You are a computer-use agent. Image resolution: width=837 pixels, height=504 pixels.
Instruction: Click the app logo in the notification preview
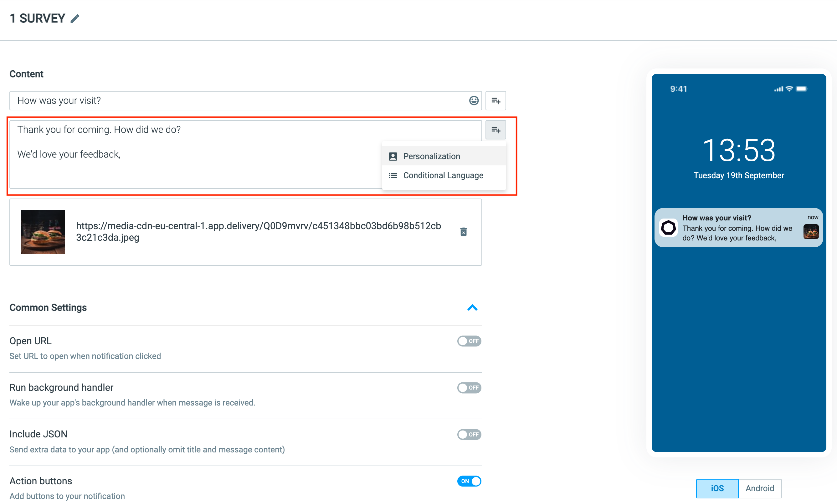[x=668, y=227]
